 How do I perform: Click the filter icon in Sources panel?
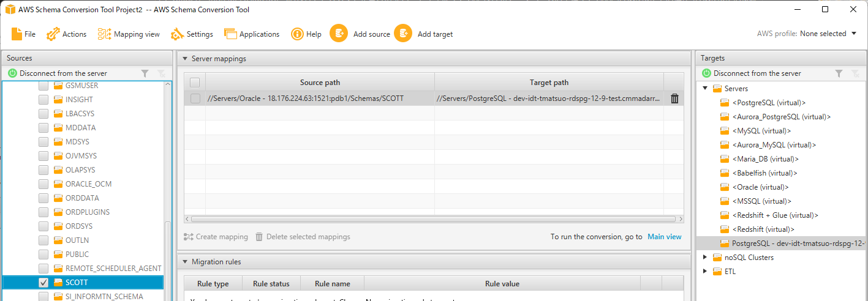pos(145,73)
